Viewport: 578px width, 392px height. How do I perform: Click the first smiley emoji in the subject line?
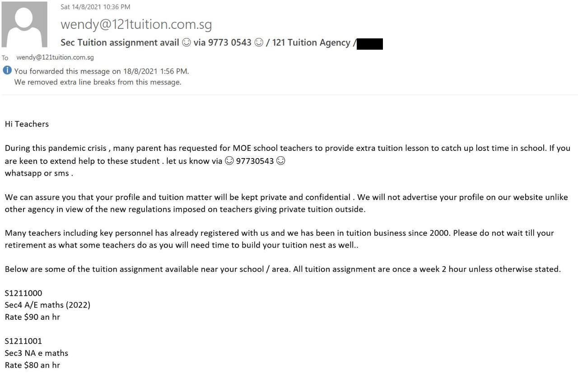[x=186, y=42]
